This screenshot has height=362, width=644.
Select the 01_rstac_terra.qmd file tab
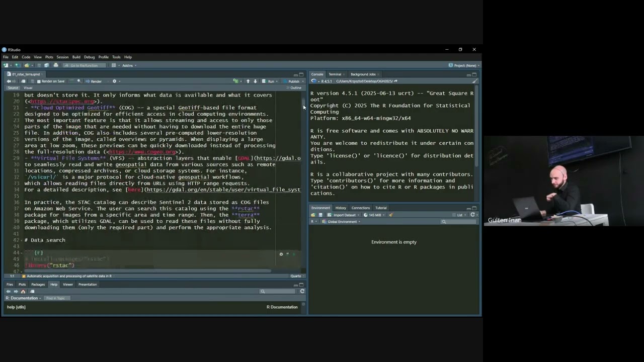pyautogui.click(x=26, y=74)
